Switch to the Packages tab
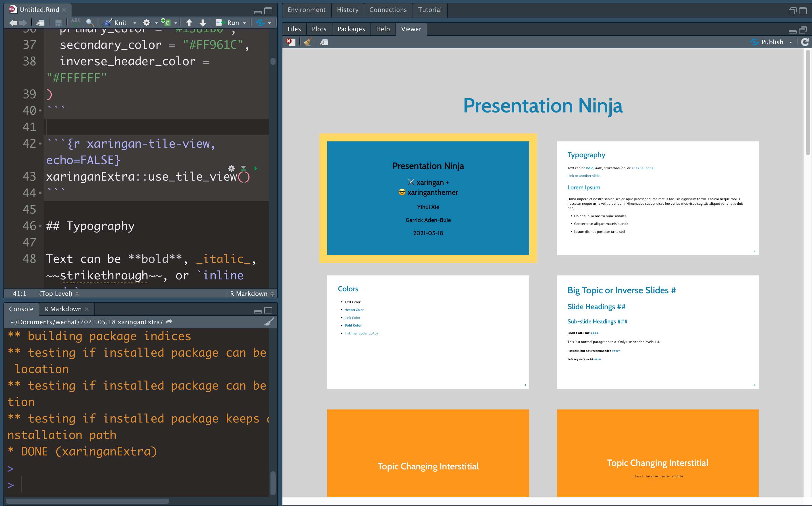Image resolution: width=812 pixels, height=506 pixels. 351,29
